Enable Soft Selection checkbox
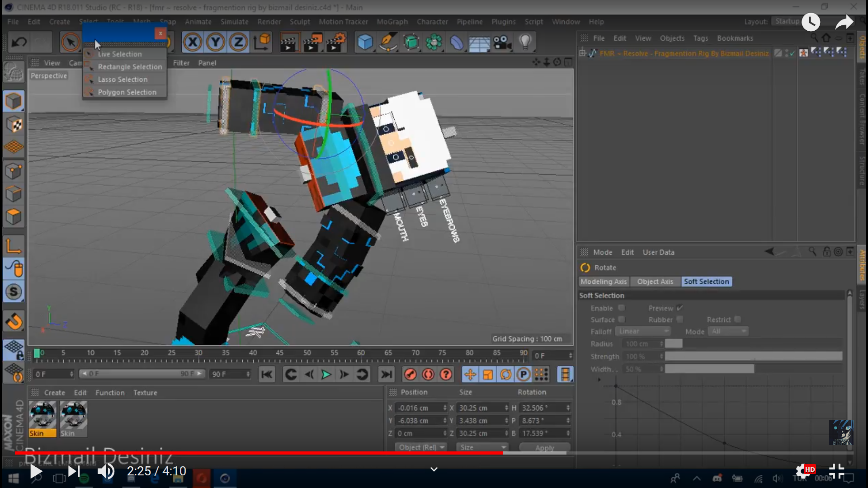The height and width of the screenshot is (488, 868). point(622,308)
